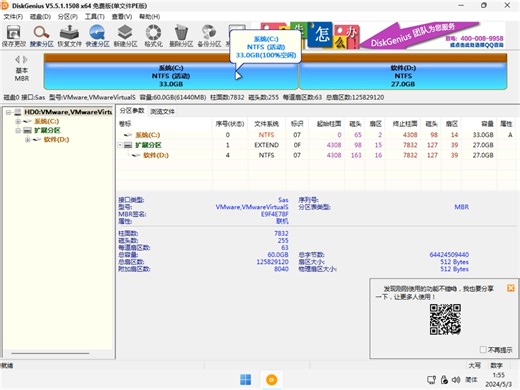The image size is (520, 390).
Task: Click the 扩展分区 row label in the table
Action: 148,145
